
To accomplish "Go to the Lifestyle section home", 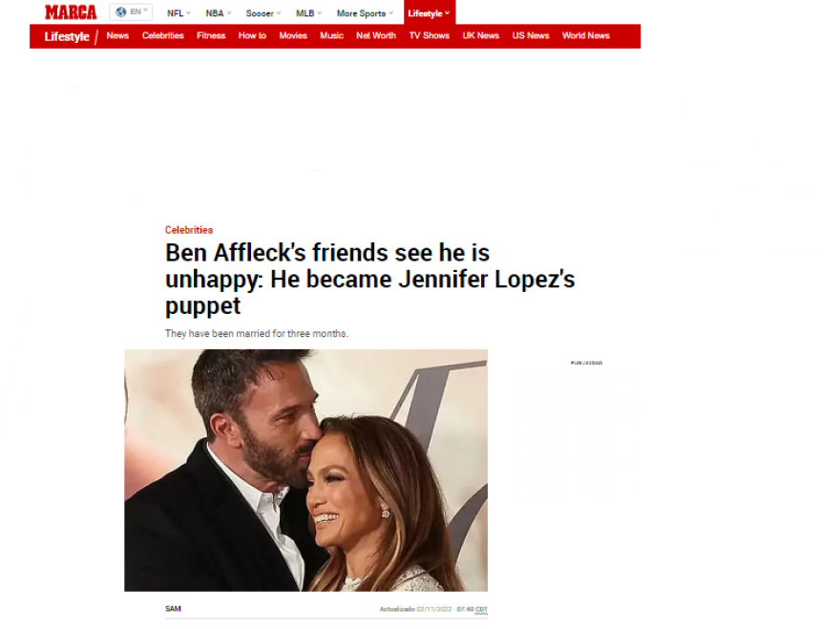I will (67, 36).
